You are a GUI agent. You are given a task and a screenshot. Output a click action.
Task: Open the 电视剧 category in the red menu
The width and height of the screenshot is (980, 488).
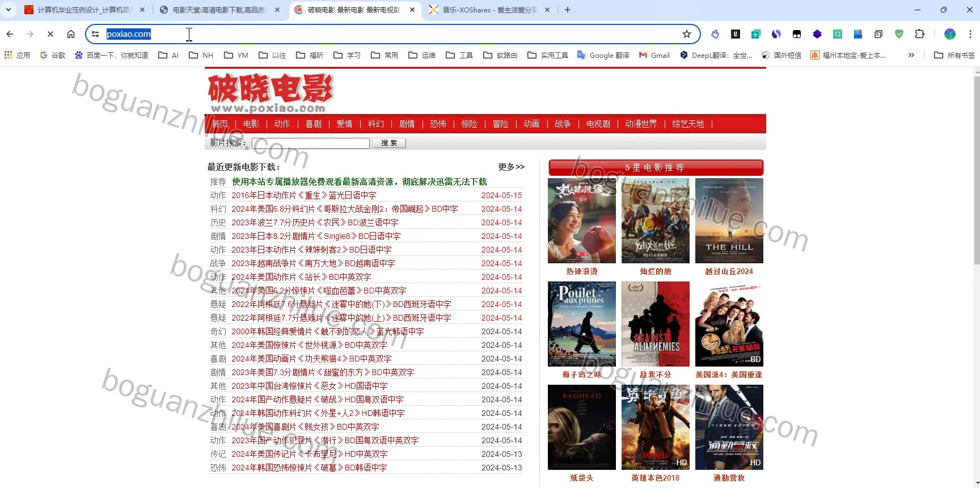pyautogui.click(x=598, y=124)
